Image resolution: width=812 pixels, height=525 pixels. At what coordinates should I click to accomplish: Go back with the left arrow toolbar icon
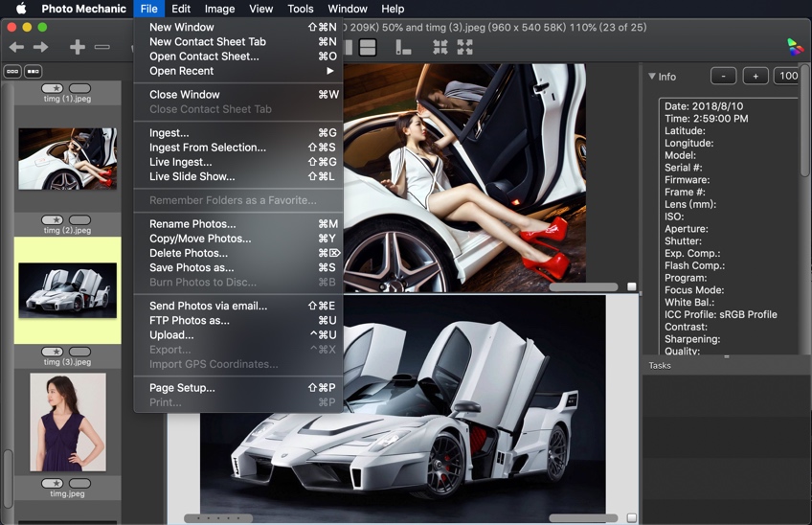coord(16,47)
